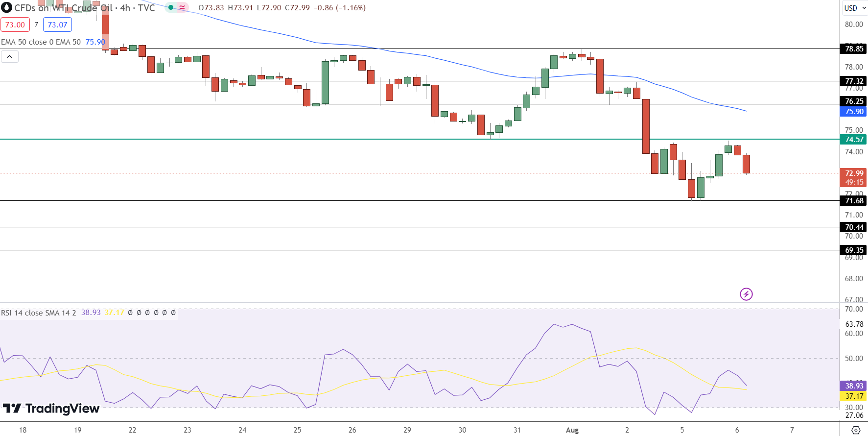Click the blue 73.07 buy price button

point(57,24)
